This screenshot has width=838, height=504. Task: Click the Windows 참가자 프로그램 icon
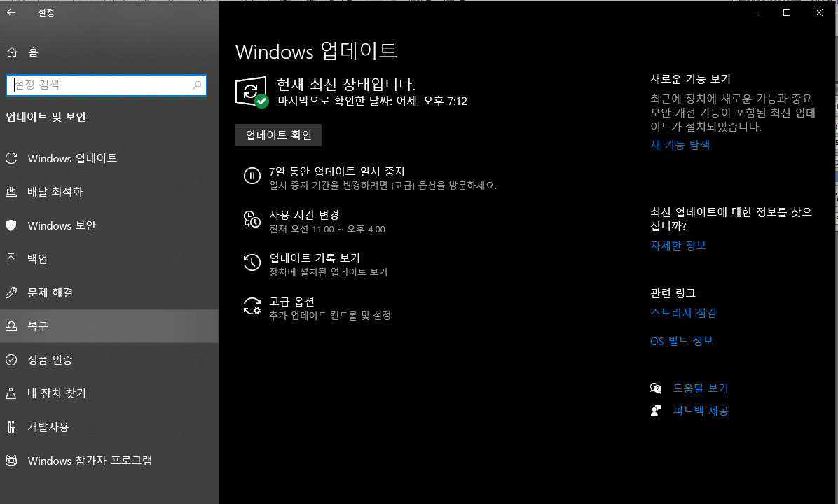11,461
